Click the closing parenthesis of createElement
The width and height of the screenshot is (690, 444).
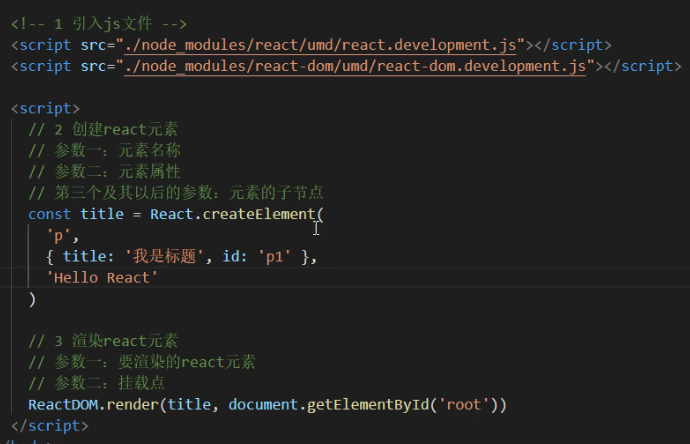click(x=32, y=300)
